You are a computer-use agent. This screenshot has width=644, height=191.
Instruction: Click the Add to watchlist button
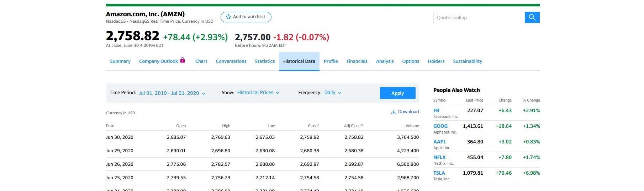(246, 17)
